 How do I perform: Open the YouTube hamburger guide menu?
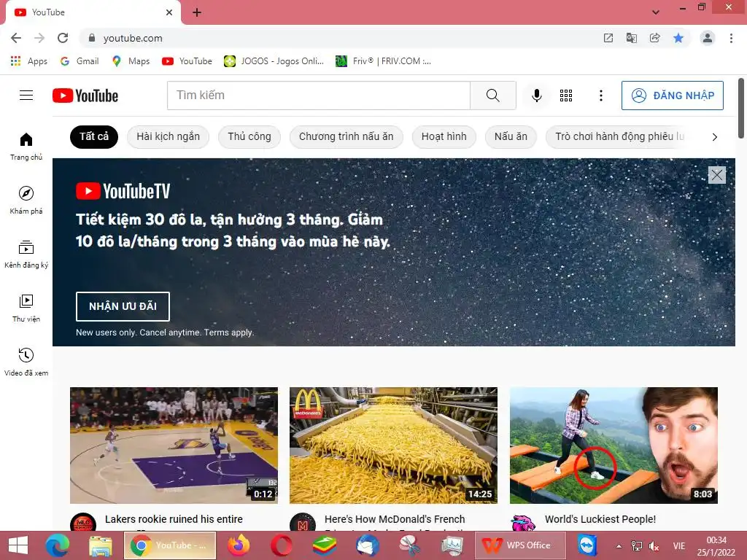[x=26, y=96]
